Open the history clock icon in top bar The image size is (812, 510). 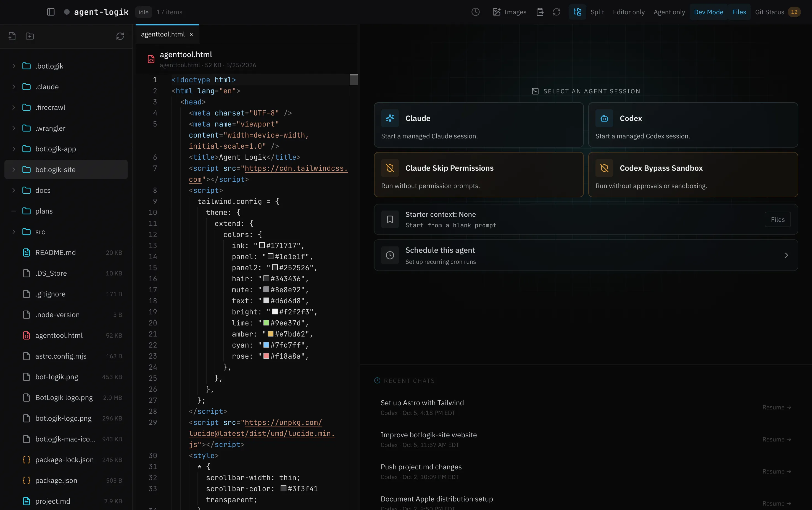476,12
